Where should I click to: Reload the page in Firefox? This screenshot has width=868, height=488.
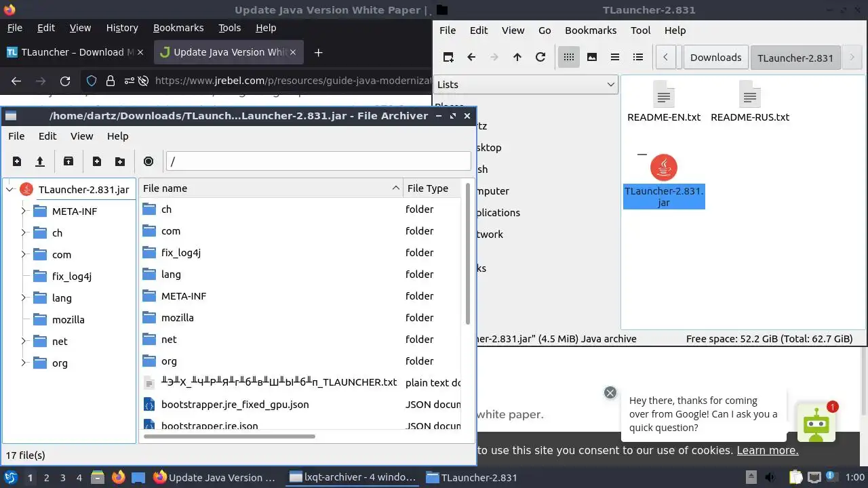click(65, 81)
